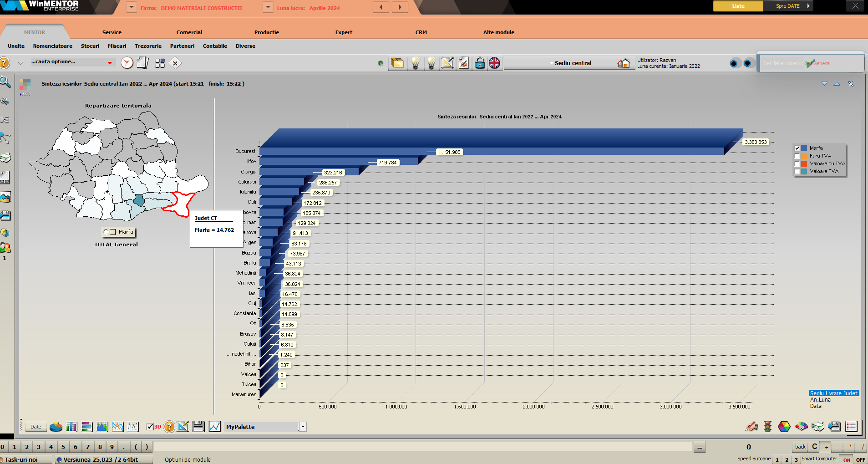Choose the scatter plot chart icon
Screen dimensions: 868x464
(x=133, y=427)
